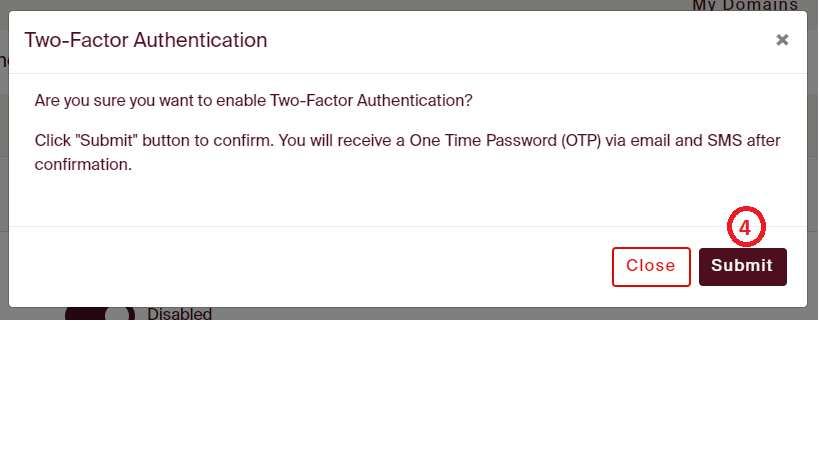
Task: Click the word "Click" starting the instructions
Action: [x=52, y=140]
